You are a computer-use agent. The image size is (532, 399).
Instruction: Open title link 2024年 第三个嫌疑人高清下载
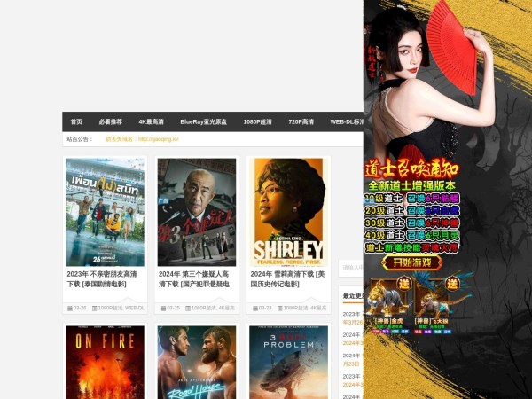[193, 279]
